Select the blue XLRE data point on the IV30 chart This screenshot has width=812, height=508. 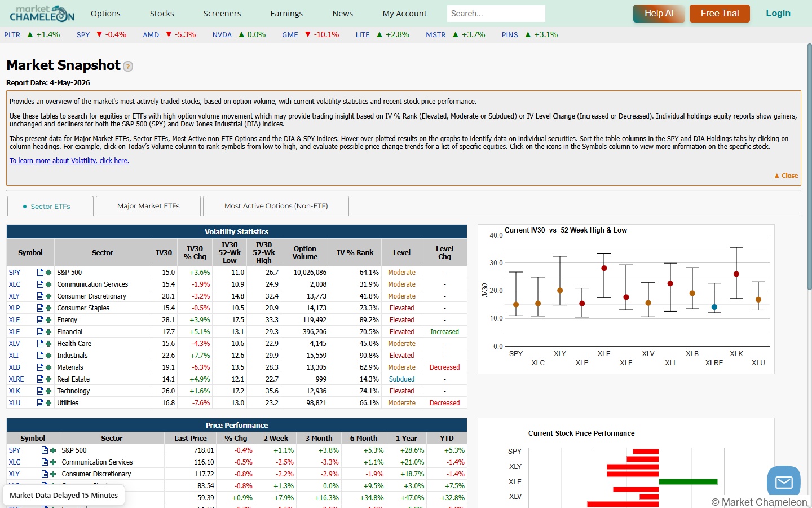click(714, 308)
